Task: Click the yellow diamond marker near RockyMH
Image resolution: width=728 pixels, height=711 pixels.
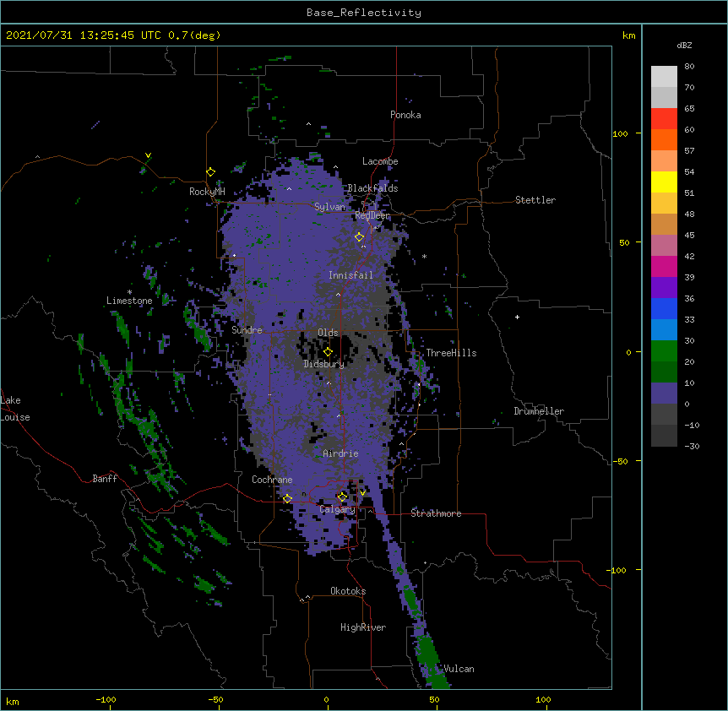Action: click(x=211, y=172)
